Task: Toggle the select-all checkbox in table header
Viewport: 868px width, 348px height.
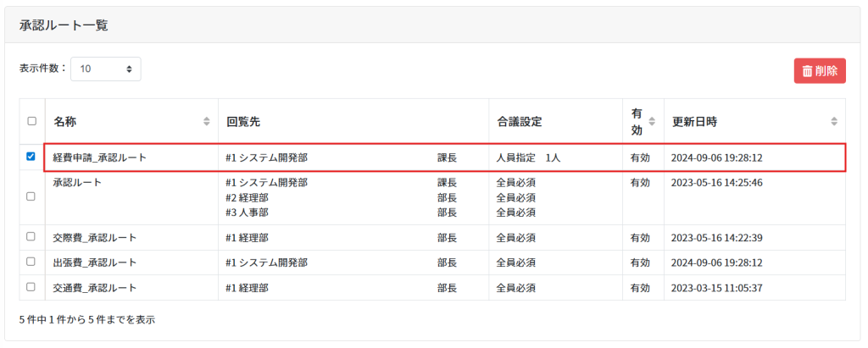Action: click(31, 121)
